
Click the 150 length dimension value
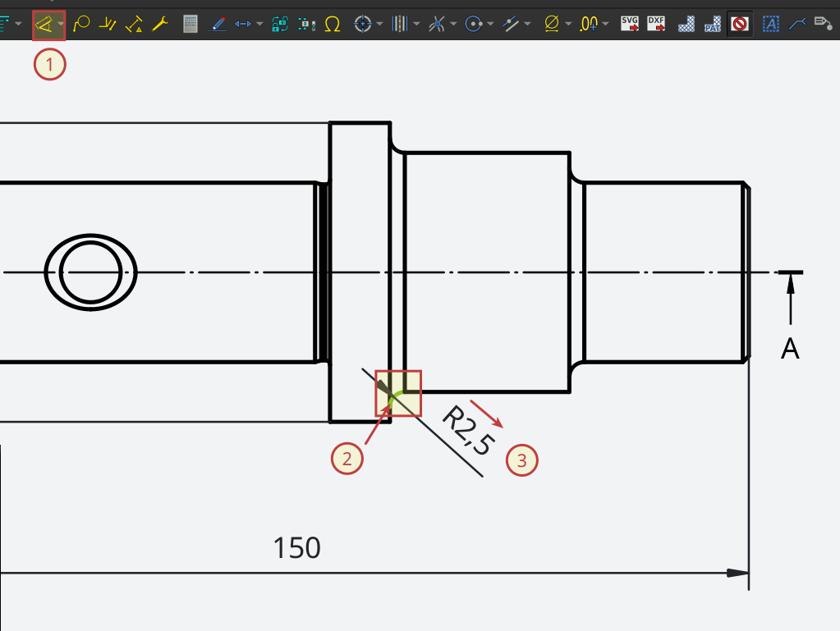click(x=296, y=548)
